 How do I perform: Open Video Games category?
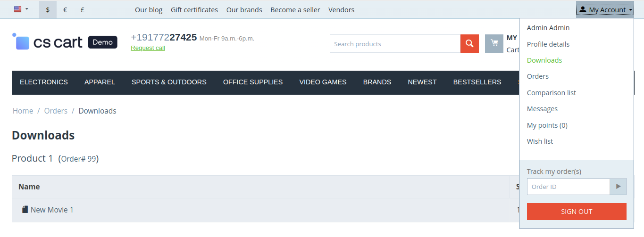coord(323,82)
